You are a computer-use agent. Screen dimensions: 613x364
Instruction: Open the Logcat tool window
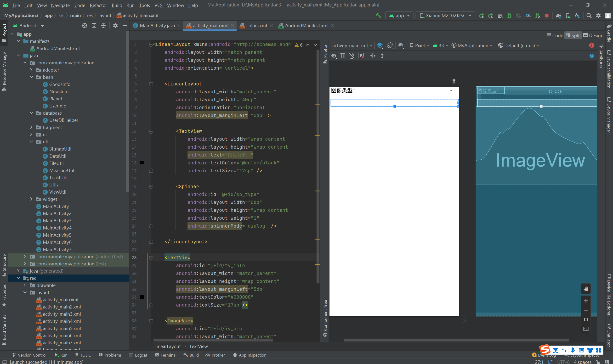point(138,355)
